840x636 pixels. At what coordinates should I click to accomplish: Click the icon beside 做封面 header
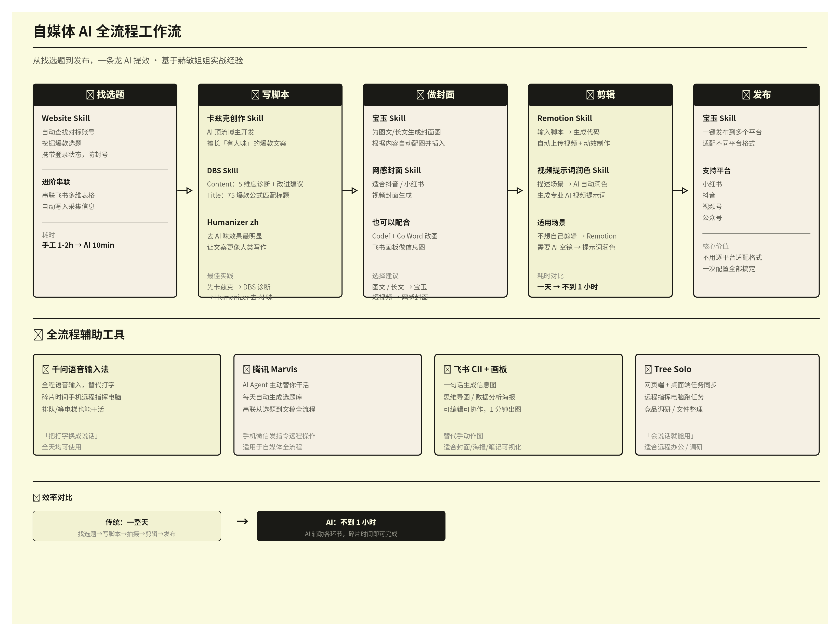[x=420, y=95]
